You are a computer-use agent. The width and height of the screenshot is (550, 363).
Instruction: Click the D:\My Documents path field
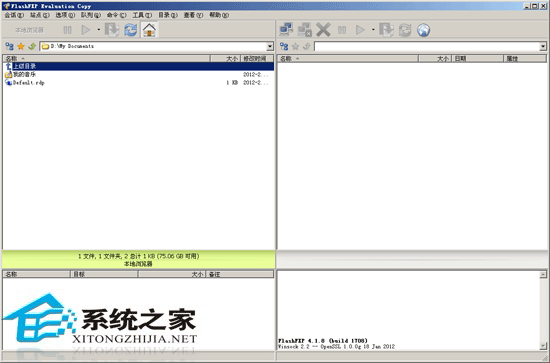pos(153,46)
